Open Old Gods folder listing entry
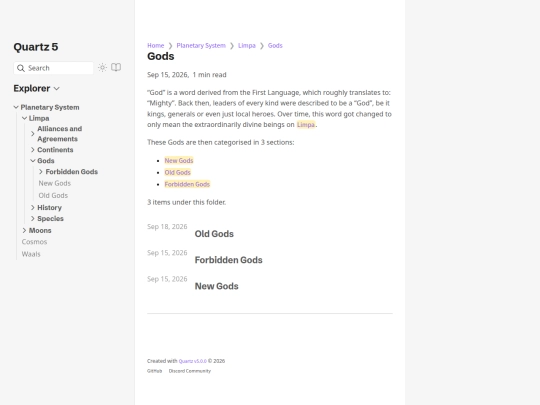This screenshot has width=540, height=405. pyautogui.click(x=214, y=234)
